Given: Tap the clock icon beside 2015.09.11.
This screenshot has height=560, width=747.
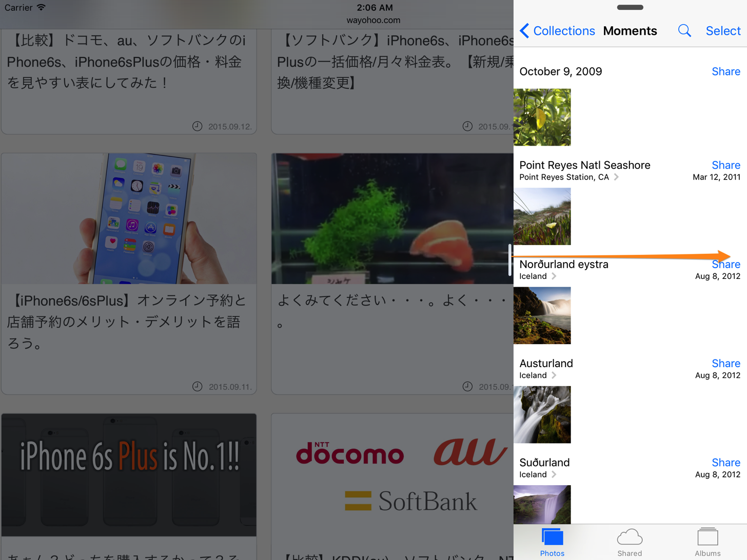Looking at the screenshot, I should tap(197, 386).
